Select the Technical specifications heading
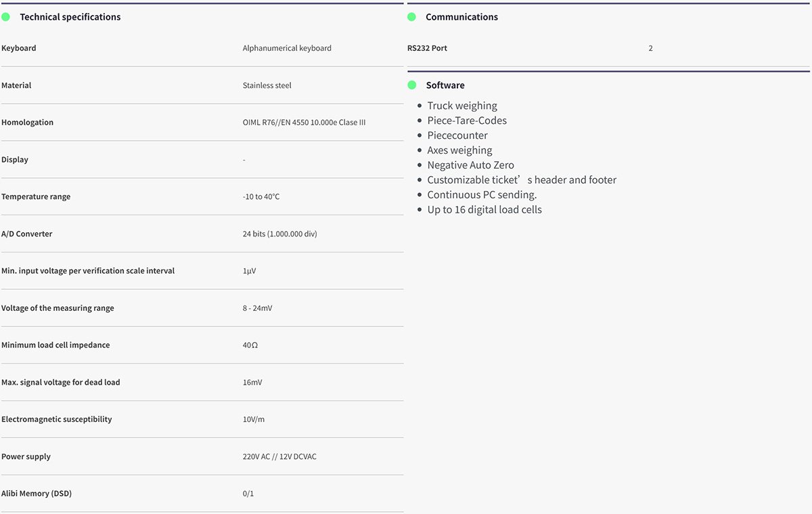812x514 pixels. click(x=70, y=17)
